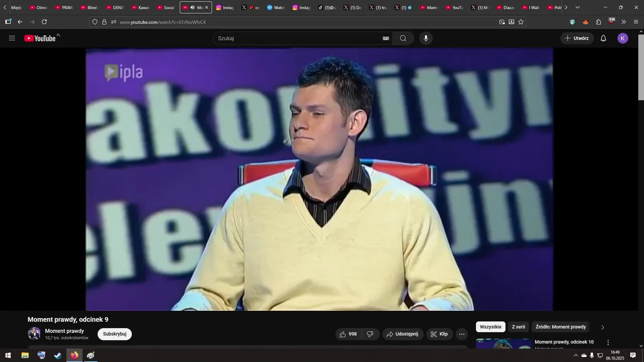Open the on-screen keyboard icon in search box
This screenshot has width=644, height=362.
coord(386,38)
